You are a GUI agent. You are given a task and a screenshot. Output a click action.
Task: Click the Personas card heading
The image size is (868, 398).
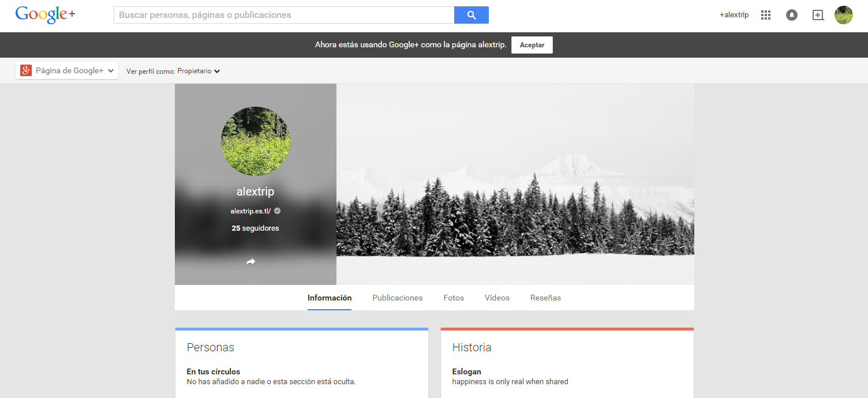[x=211, y=347]
